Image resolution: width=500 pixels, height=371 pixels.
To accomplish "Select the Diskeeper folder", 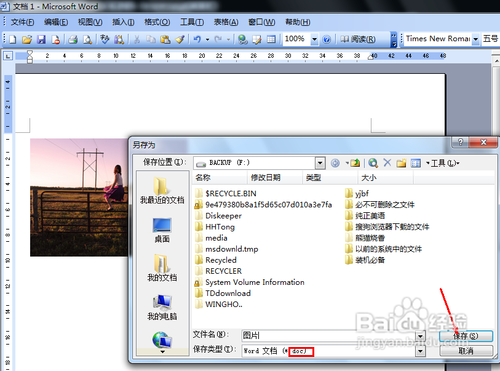I will (218, 216).
